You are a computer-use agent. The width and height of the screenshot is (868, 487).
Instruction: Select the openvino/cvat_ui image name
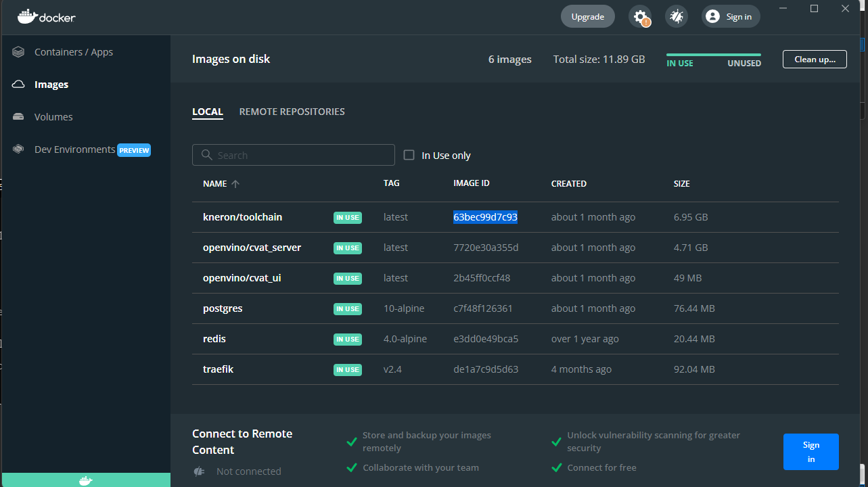pyautogui.click(x=242, y=278)
